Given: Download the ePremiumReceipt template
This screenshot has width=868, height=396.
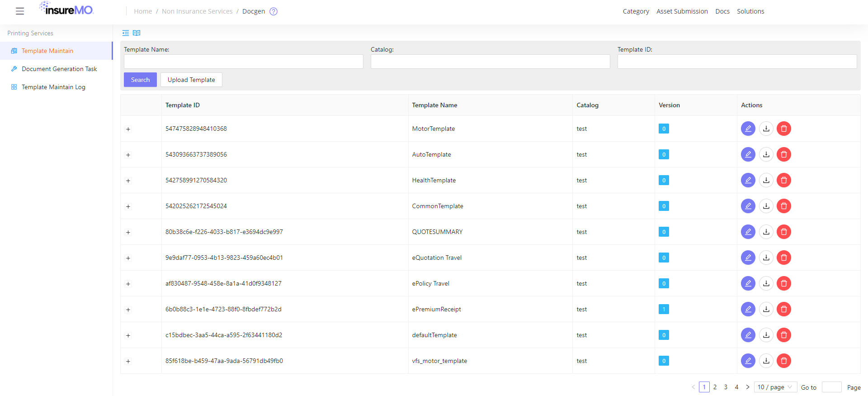Looking at the screenshot, I should (x=766, y=309).
